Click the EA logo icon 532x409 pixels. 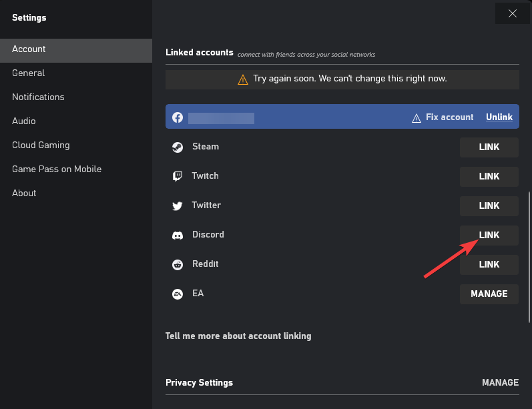pyautogui.click(x=178, y=294)
